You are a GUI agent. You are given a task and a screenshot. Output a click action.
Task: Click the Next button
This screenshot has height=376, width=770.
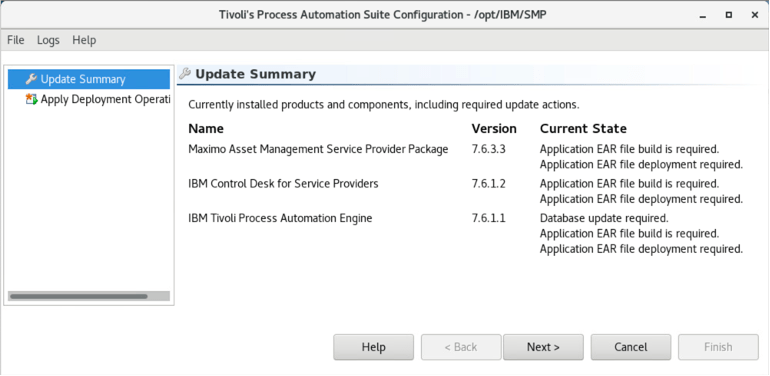pos(543,347)
